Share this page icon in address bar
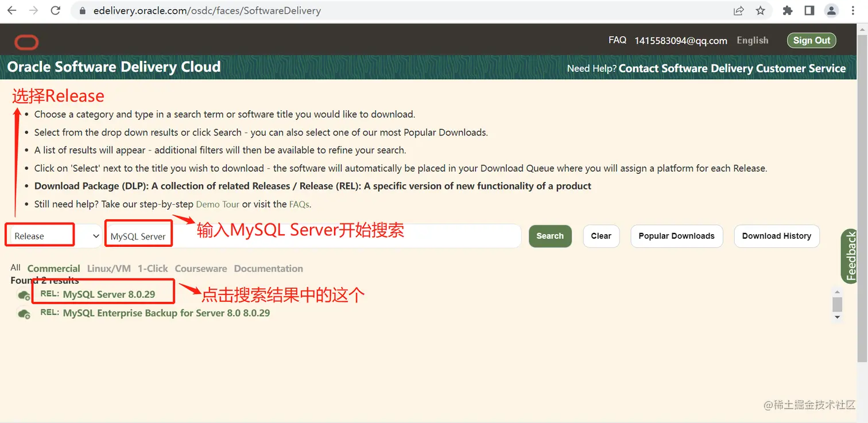Viewport: 868px width, 423px height. point(739,10)
